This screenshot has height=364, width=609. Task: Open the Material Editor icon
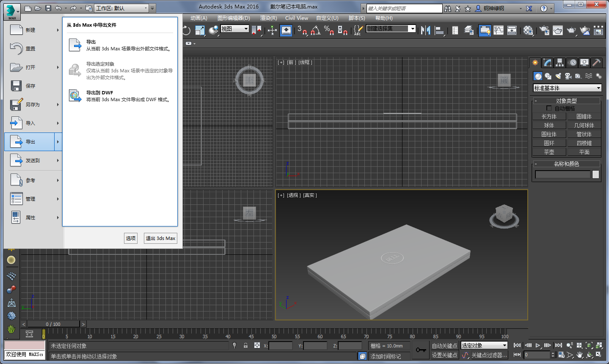click(x=528, y=30)
